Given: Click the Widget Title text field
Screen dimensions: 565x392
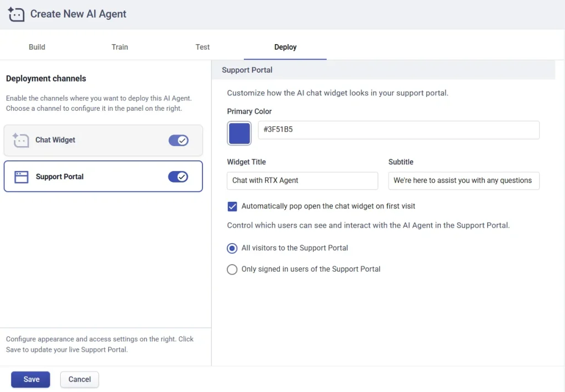Looking at the screenshot, I should [x=302, y=180].
